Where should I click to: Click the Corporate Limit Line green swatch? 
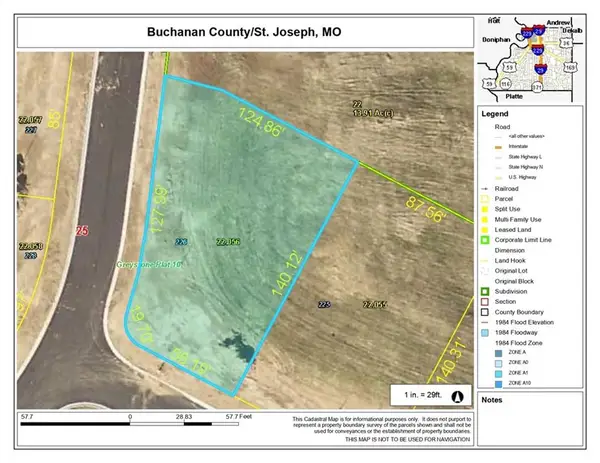click(x=485, y=240)
